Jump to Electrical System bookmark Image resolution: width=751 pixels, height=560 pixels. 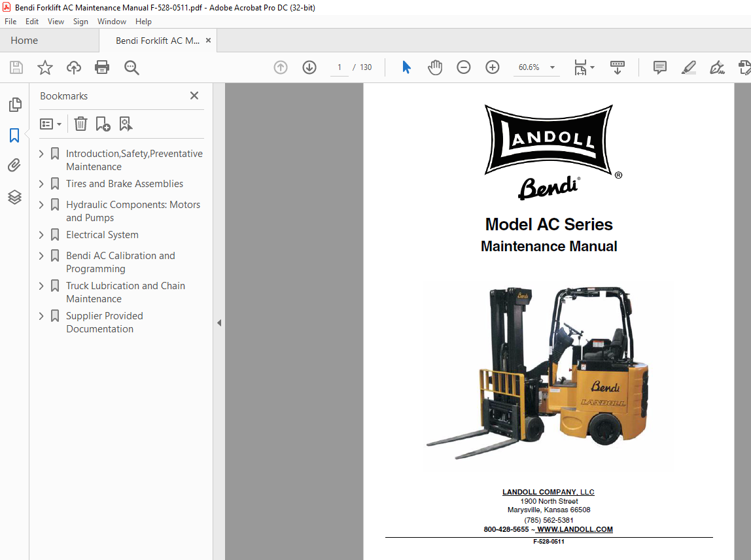(102, 236)
